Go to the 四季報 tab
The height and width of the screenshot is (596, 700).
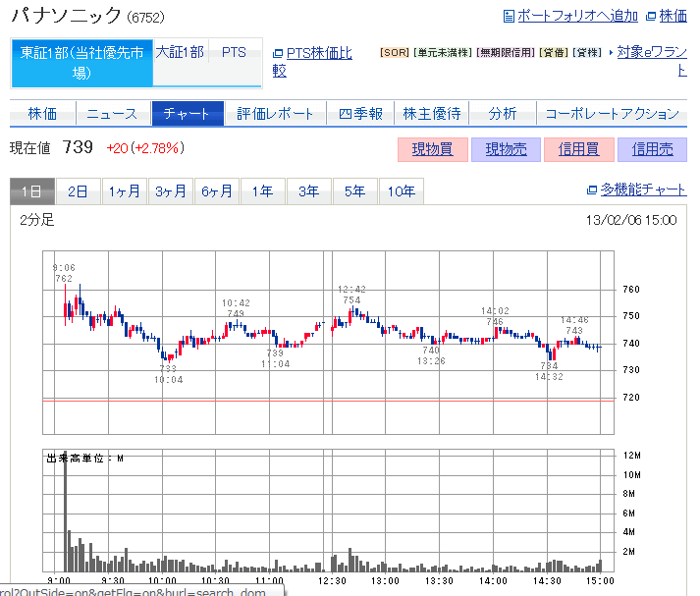(360, 114)
